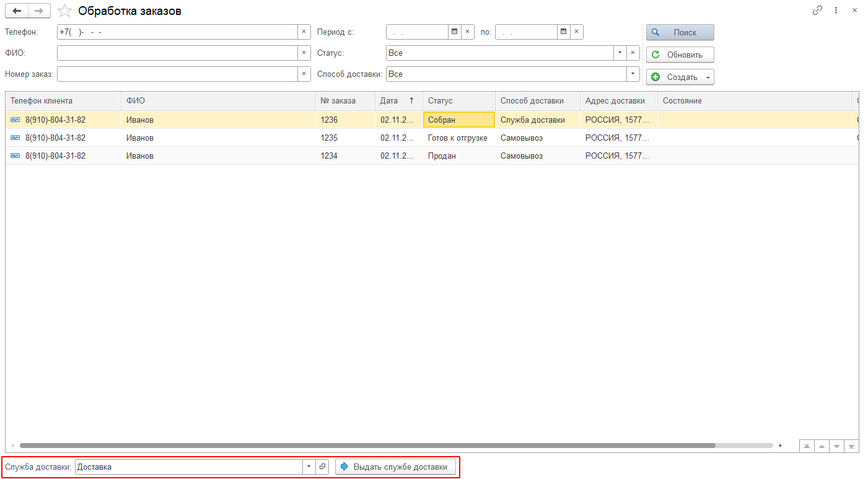Click the horizontal scrollbar of the table
This screenshot has height=479, width=868.
click(367, 446)
